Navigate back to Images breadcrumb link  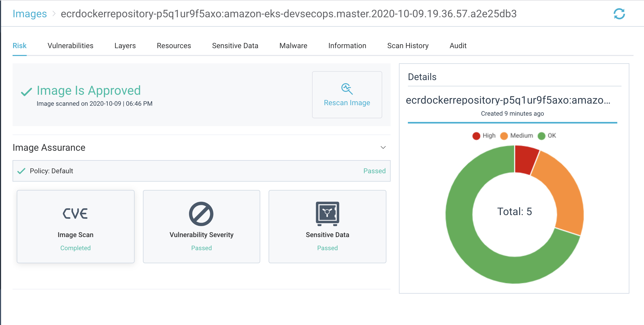(30, 14)
